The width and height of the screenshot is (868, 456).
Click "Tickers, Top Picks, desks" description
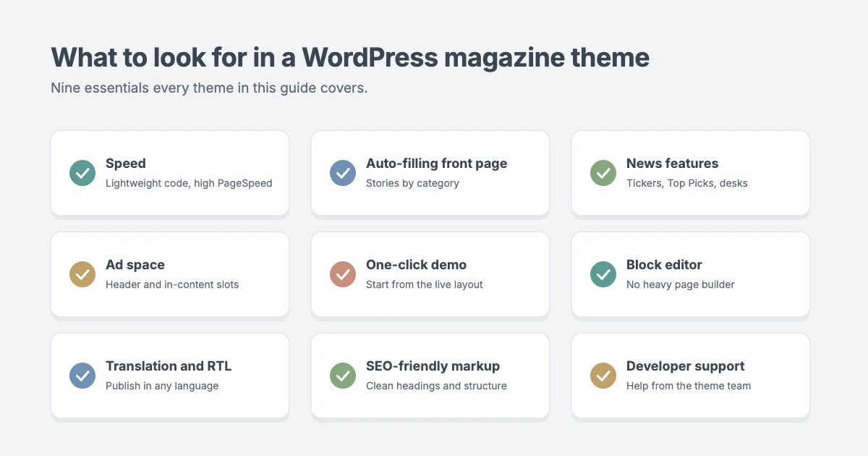click(x=687, y=183)
